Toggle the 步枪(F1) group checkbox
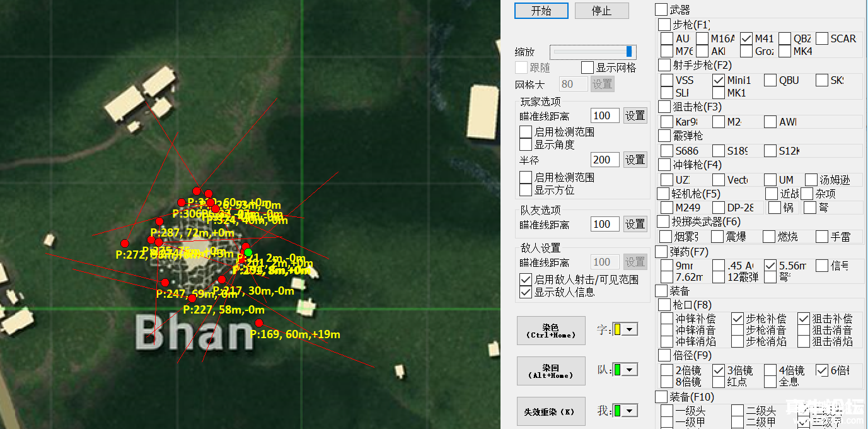This screenshot has width=868, height=429. (x=664, y=25)
